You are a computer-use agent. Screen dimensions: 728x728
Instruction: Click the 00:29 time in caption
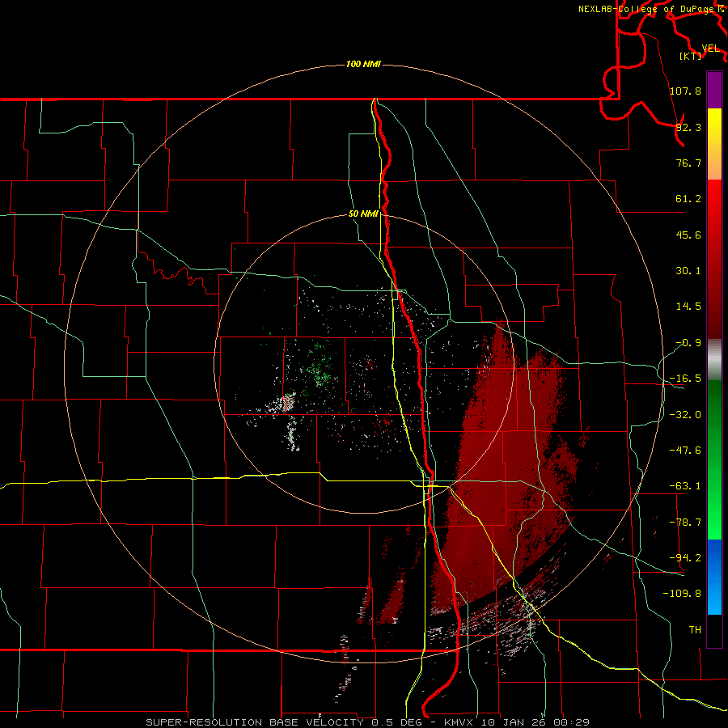572,722
